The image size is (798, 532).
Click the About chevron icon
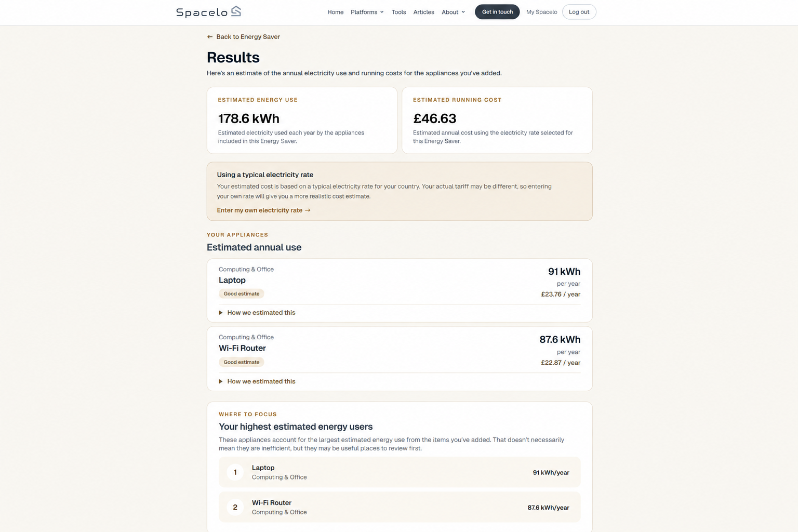pyautogui.click(x=463, y=12)
